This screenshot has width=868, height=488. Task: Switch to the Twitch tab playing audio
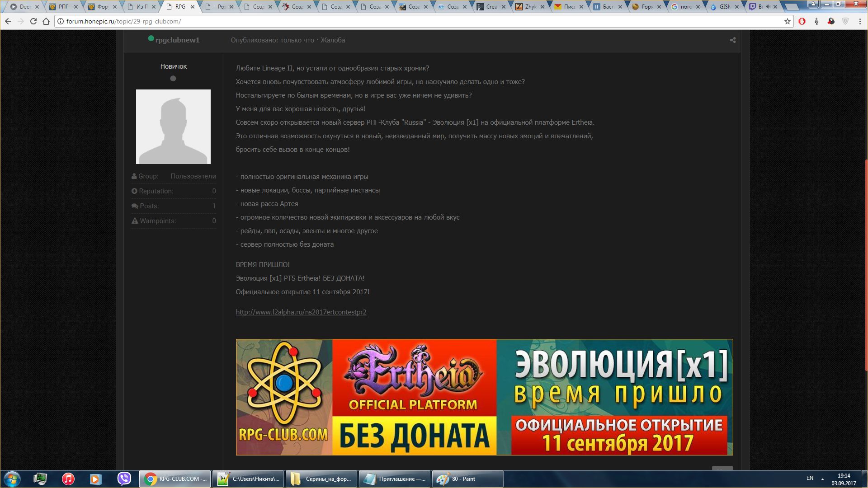click(764, 7)
